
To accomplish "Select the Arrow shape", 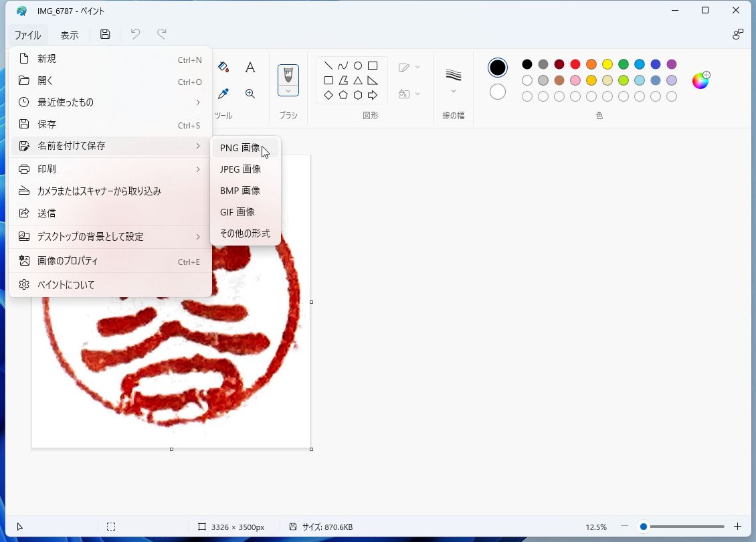I will [x=373, y=95].
